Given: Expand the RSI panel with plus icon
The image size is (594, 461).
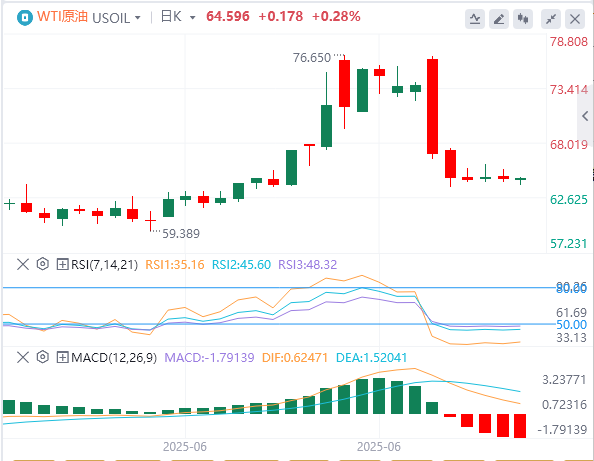Looking at the screenshot, I should [x=62, y=264].
